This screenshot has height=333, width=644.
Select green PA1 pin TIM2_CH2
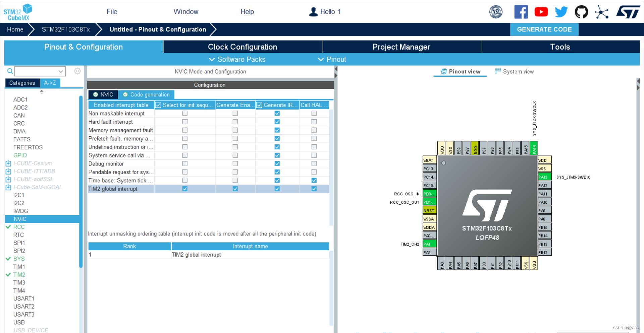pos(430,244)
